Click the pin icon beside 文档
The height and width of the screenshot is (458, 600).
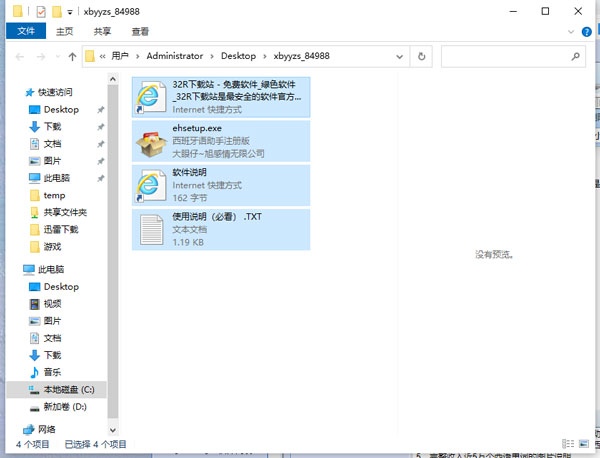101,144
